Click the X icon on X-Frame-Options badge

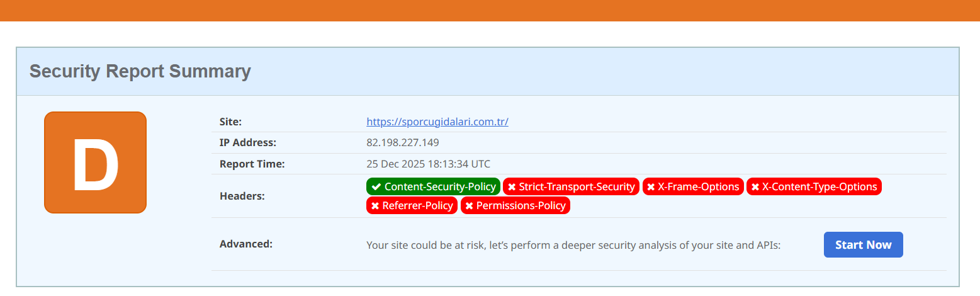point(651,187)
